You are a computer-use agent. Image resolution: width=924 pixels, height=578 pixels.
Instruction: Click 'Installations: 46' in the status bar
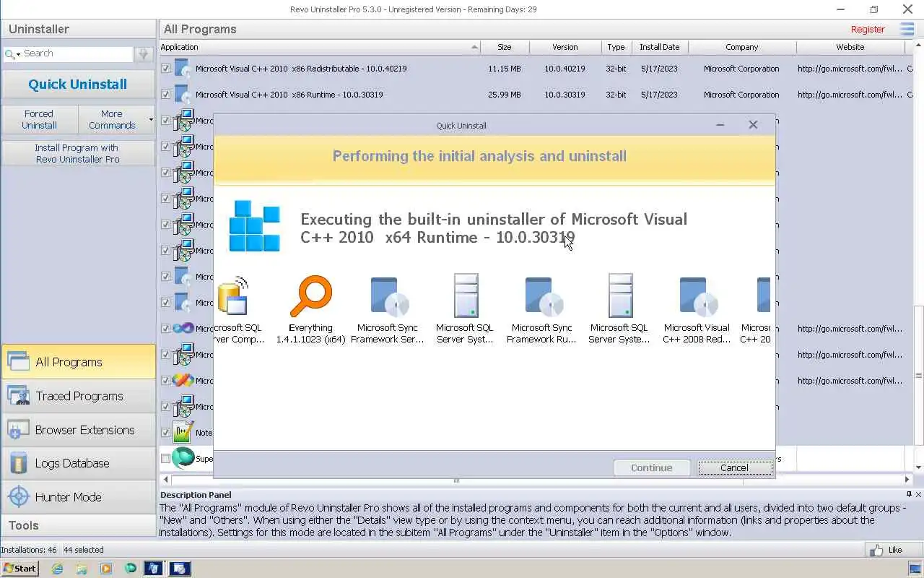(x=29, y=550)
